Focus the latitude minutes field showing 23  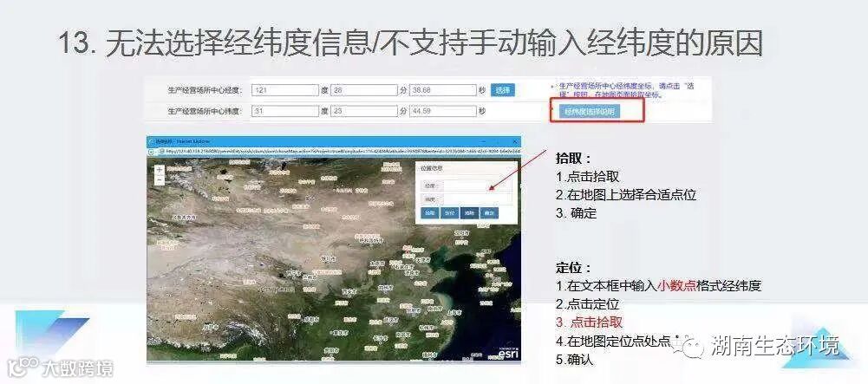pyautogui.click(x=364, y=111)
